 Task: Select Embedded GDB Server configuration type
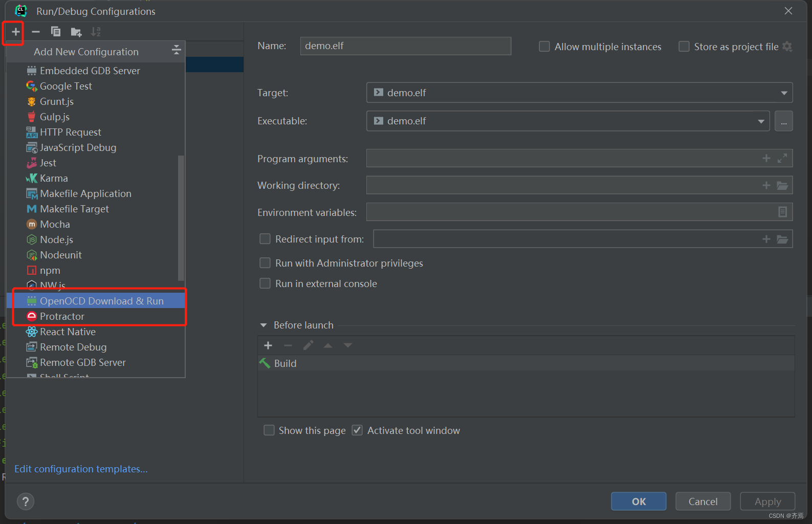pos(96,71)
